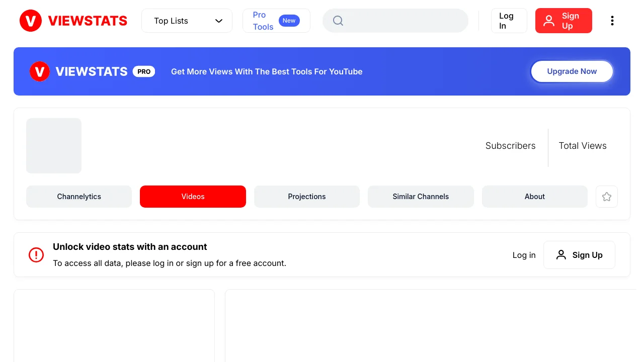Click the ViewStats Pro logo in the banner
This screenshot has width=644, height=362.
92,71
